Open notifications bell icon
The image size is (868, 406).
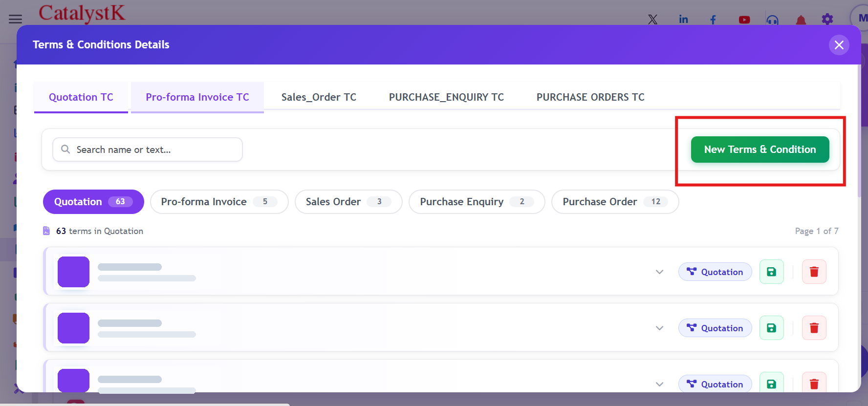pyautogui.click(x=801, y=20)
